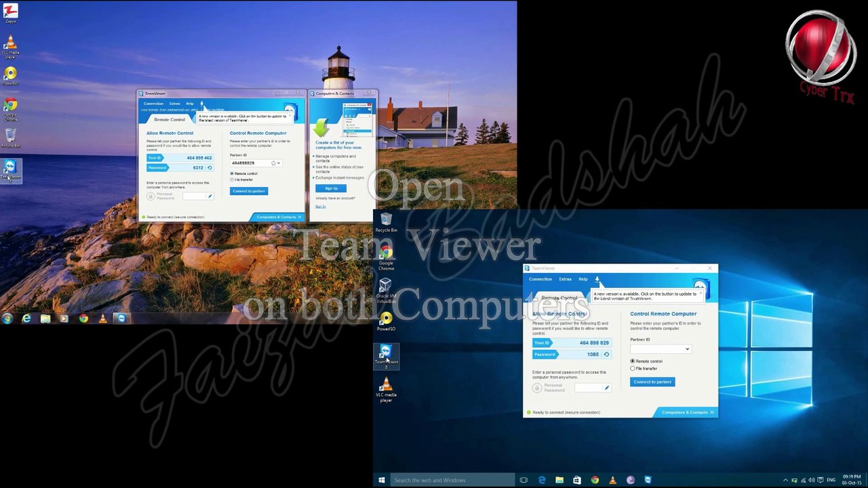Select Remote control radio in Windows 7 TeamViewer

tap(232, 174)
